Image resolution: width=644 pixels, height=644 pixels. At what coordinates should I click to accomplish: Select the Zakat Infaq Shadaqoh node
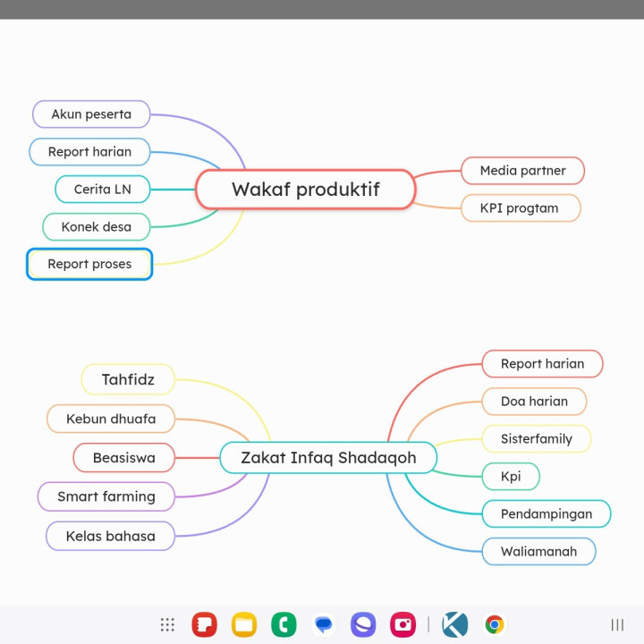[328, 458]
